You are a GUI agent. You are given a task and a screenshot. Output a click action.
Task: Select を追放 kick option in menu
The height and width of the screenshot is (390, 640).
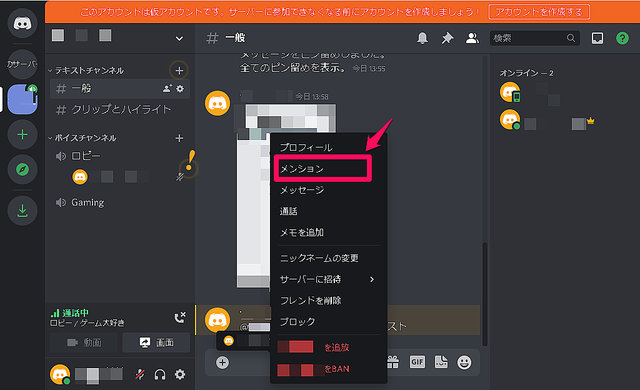click(x=329, y=347)
